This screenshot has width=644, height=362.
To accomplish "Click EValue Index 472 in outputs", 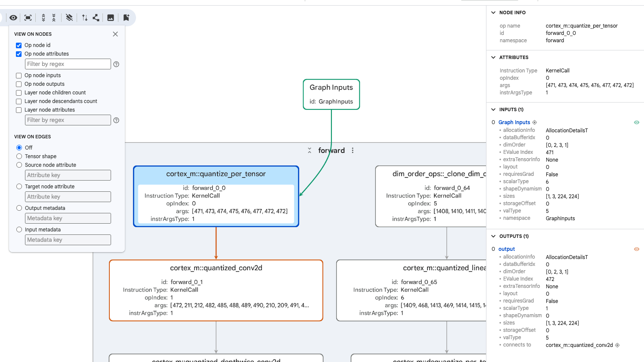I will [x=550, y=279].
